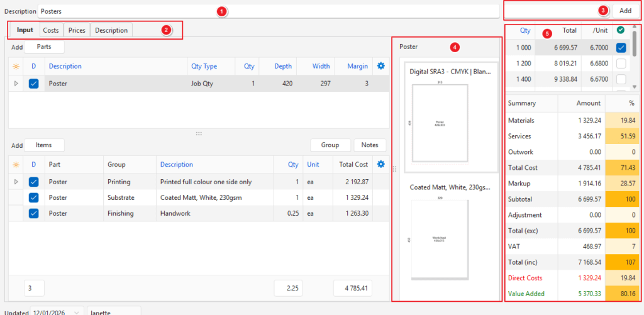Image resolution: width=644 pixels, height=315 pixels.
Task: Click the scroll-up arrow in quantity list
Action: pyautogui.click(x=635, y=27)
